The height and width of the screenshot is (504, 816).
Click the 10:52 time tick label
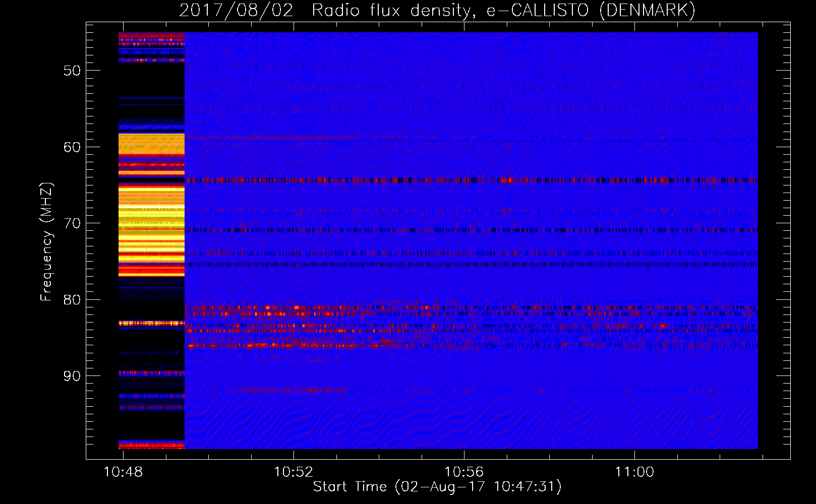point(294,472)
